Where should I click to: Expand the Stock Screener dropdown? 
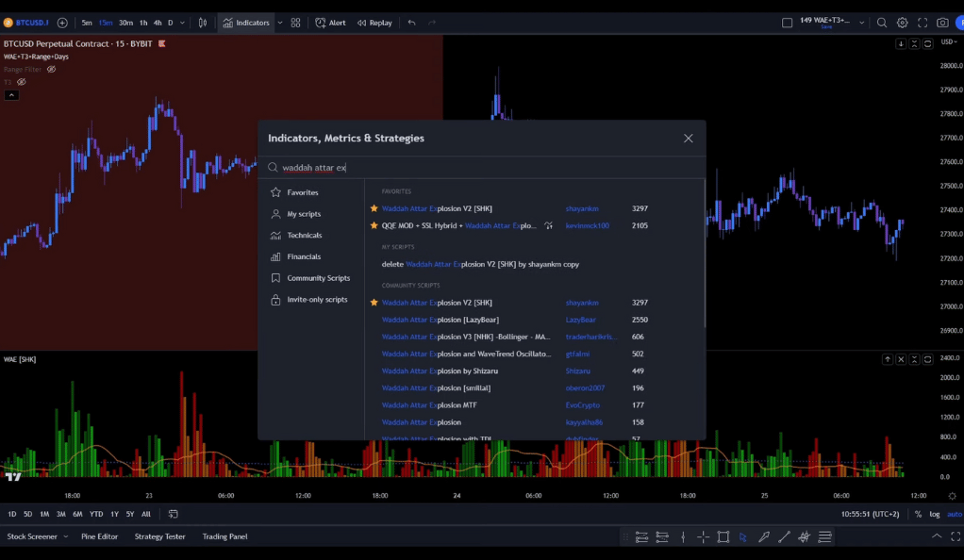pos(66,537)
